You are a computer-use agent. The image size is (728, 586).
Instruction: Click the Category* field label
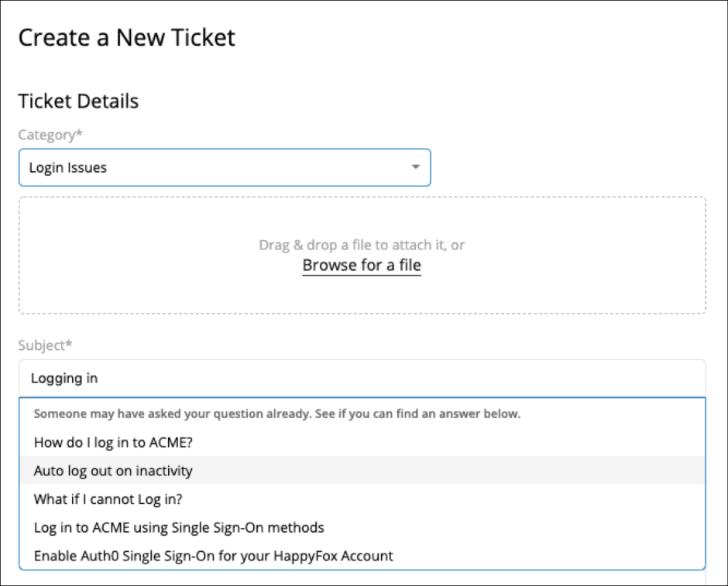click(x=50, y=135)
